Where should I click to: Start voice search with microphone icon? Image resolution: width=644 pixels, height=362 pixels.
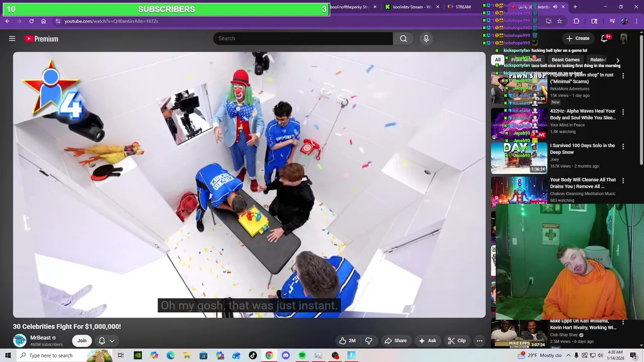pos(426,39)
